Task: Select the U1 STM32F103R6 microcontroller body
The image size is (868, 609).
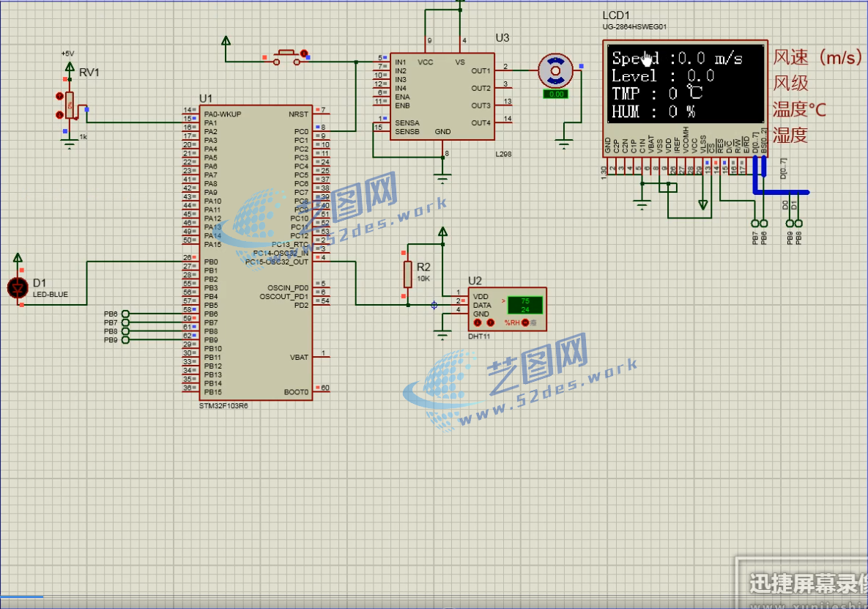Action: [x=256, y=252]
